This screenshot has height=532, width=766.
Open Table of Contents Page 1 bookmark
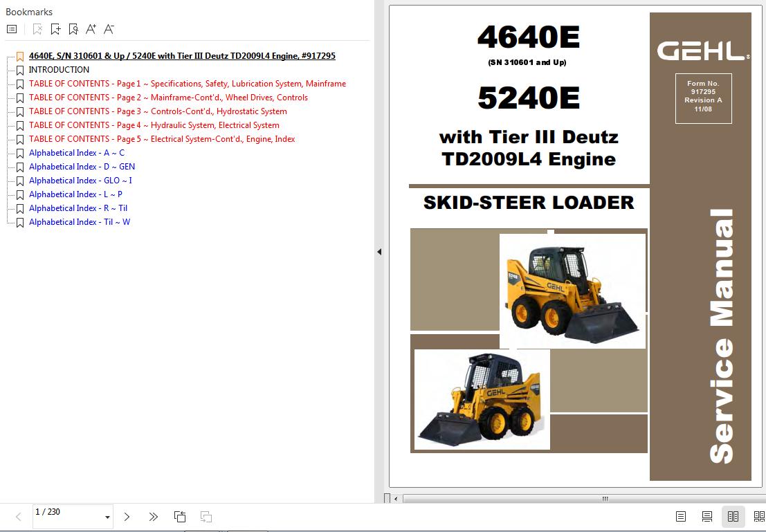187,84
